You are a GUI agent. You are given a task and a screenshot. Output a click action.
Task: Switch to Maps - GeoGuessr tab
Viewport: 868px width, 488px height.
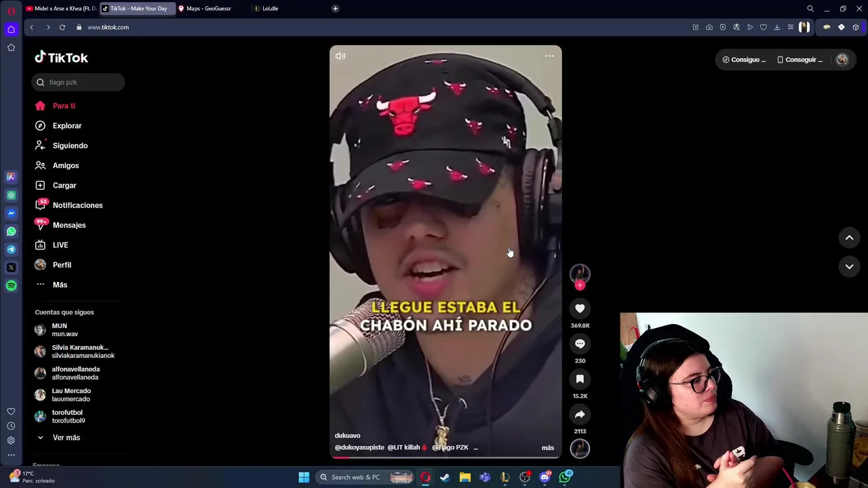209,9
